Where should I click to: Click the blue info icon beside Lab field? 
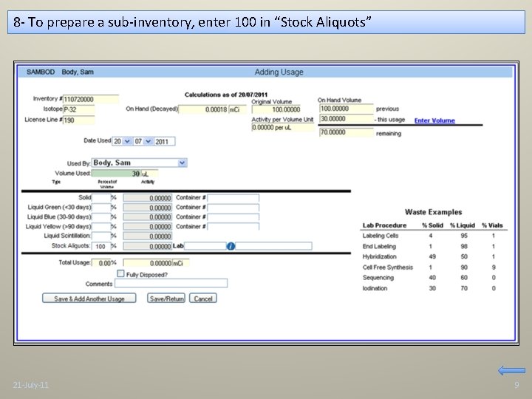click(231, 246)
